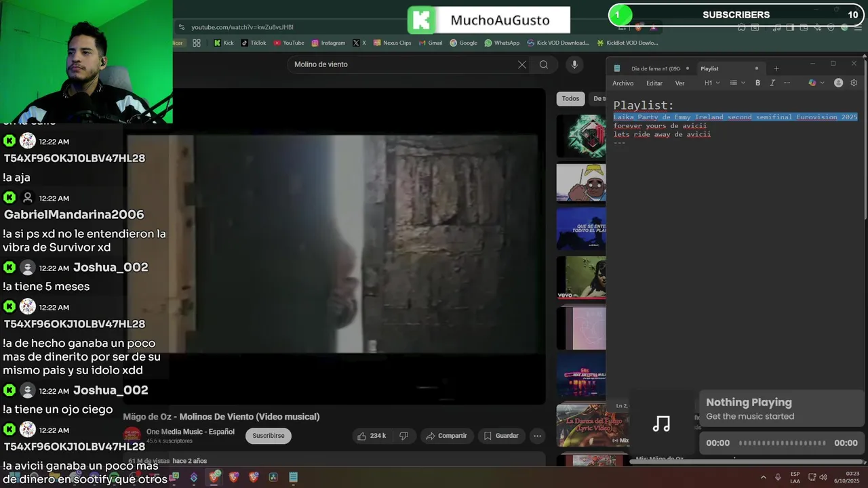Open Notepad Editar menu
Viewport: 868px width, 488px height.
(654, 83)
